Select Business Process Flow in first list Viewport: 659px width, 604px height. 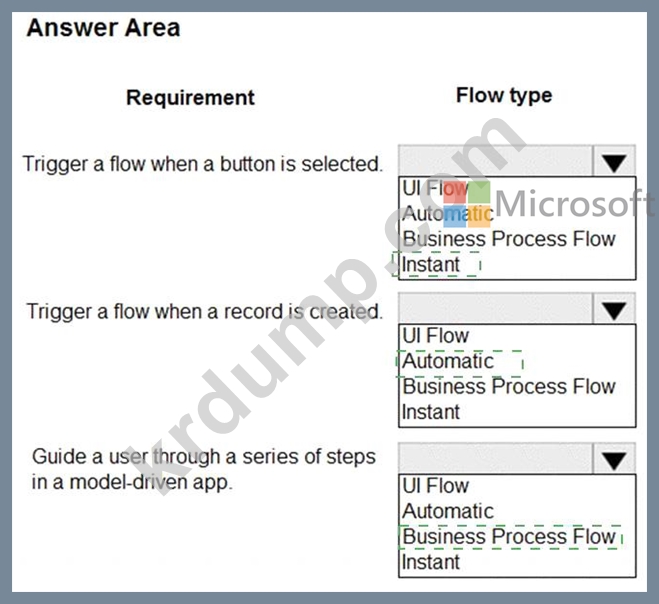tap(509, 239)
